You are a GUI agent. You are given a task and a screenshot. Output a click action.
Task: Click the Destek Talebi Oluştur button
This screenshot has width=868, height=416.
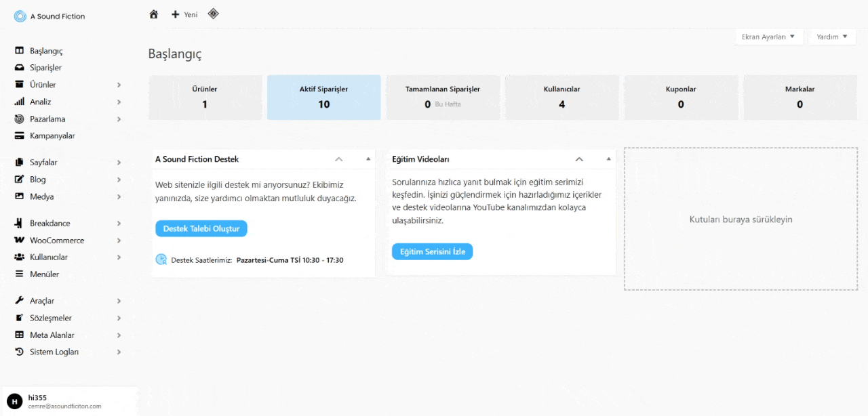[201, 228]
